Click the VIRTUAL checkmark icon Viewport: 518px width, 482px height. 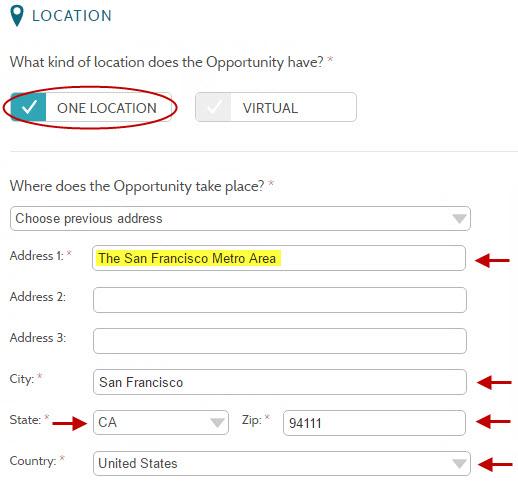214,107
